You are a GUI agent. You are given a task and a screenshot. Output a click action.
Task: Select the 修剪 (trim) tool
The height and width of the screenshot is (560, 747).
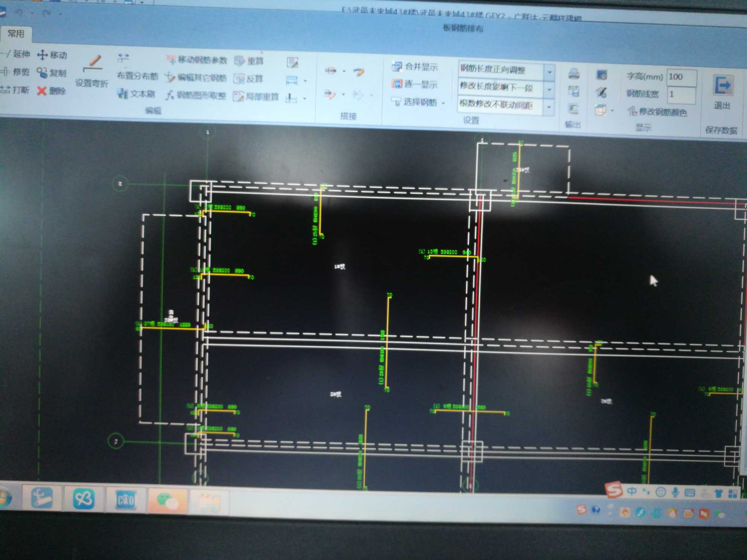(15, 72)
